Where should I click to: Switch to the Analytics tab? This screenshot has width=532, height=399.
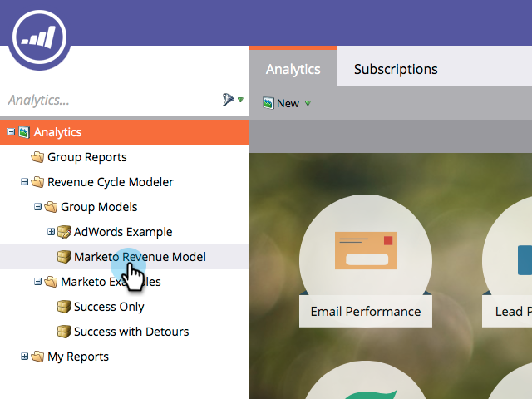pyautogui.click(x=293, y=69)
